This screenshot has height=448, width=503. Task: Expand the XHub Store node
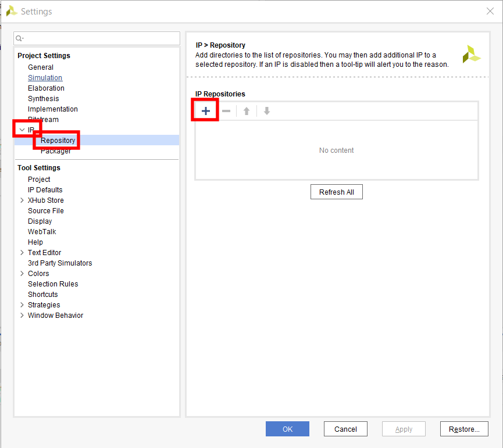click(x=22, y=200)
